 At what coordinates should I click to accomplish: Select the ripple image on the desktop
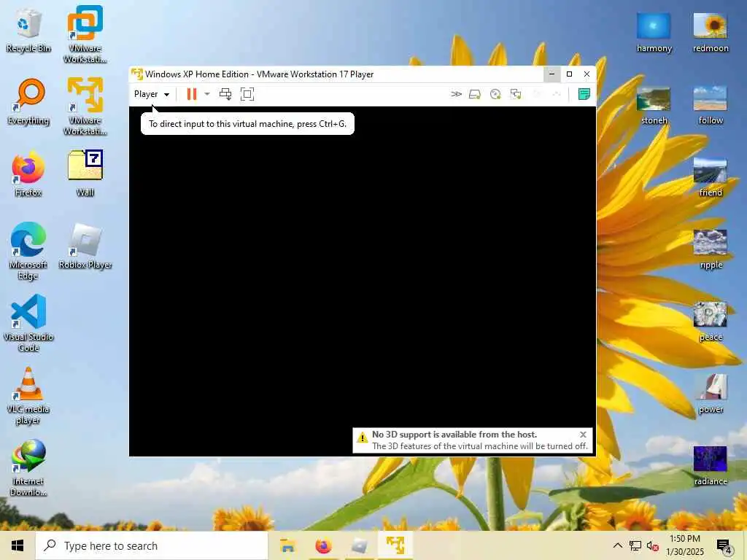711,249
